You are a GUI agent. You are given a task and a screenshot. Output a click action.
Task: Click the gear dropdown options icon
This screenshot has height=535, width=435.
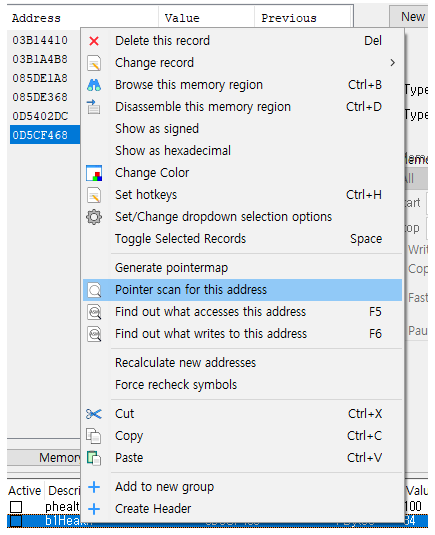tap(94, 217)
